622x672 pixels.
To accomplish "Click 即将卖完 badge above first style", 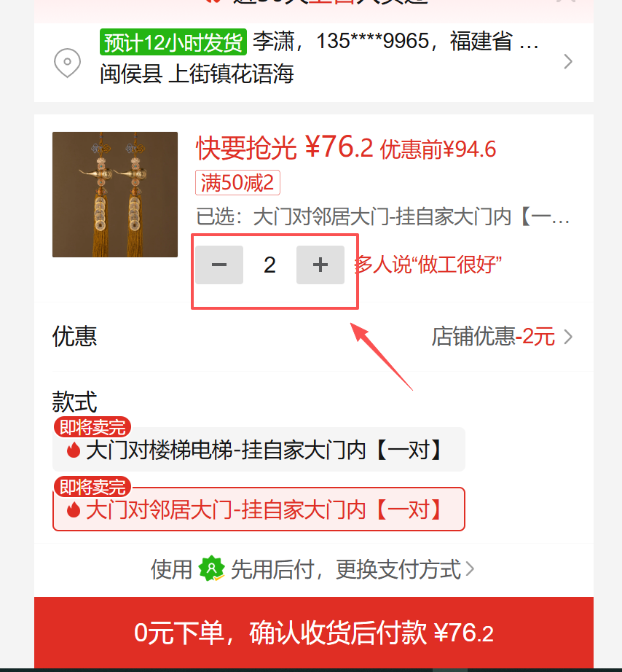I will (92, 427).
